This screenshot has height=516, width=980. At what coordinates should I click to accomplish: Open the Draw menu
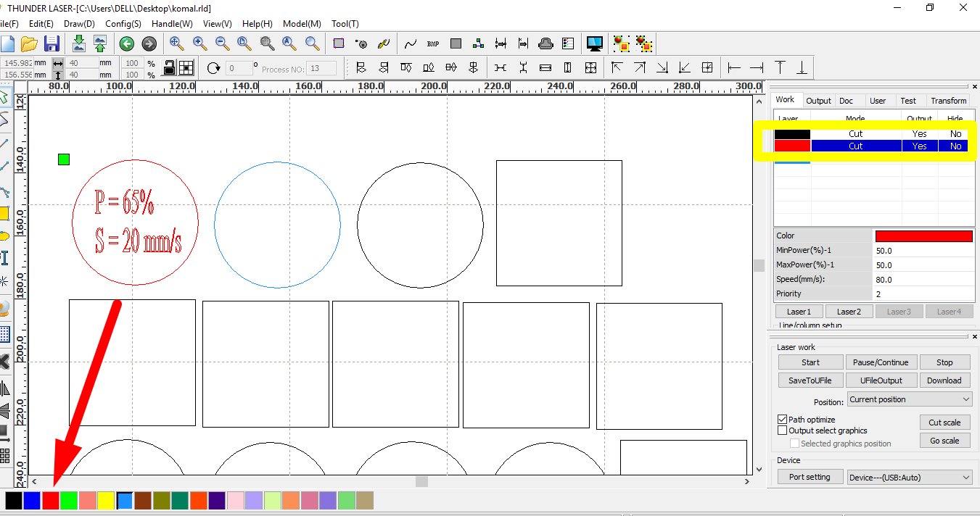coord(79,24)
